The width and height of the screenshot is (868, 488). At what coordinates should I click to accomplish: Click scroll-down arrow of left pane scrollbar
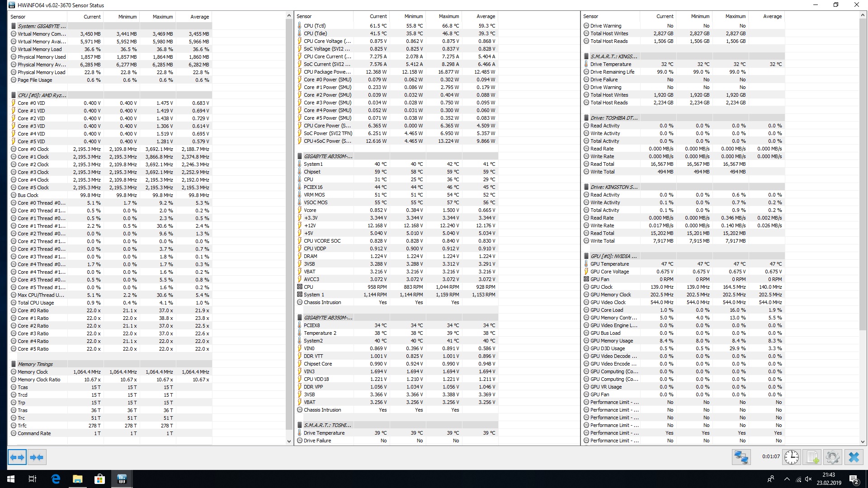(289, 441)
